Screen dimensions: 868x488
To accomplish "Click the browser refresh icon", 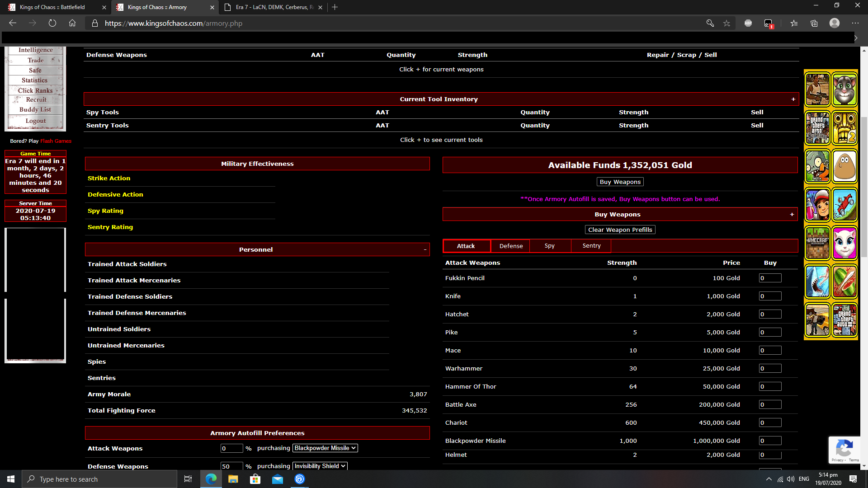I will 52,23.
